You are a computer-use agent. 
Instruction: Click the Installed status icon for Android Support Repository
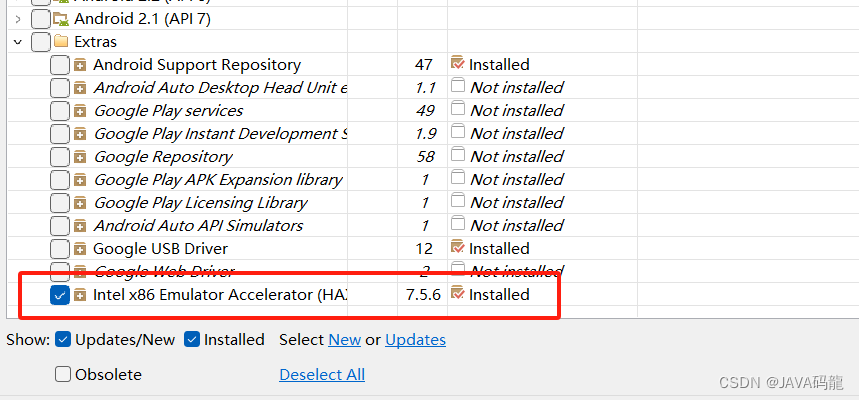pos(457,63)
